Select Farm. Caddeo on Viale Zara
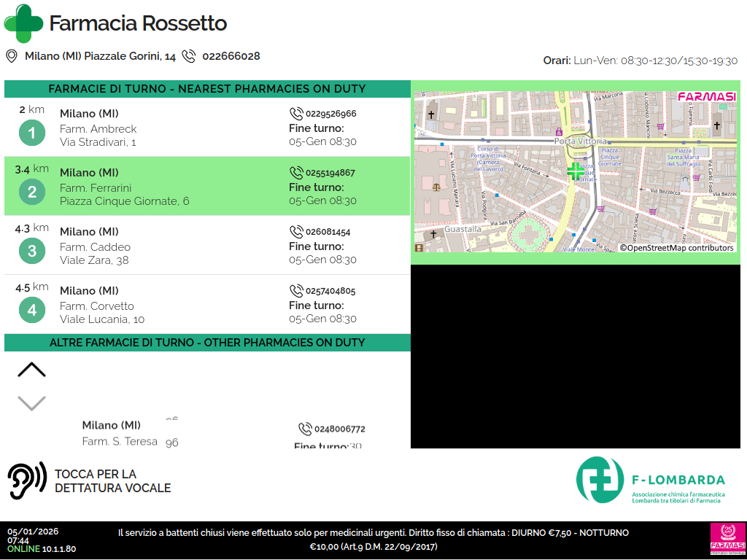Image resolution: width=747 pixels, height=560 pixels. (x=207, y=246)
